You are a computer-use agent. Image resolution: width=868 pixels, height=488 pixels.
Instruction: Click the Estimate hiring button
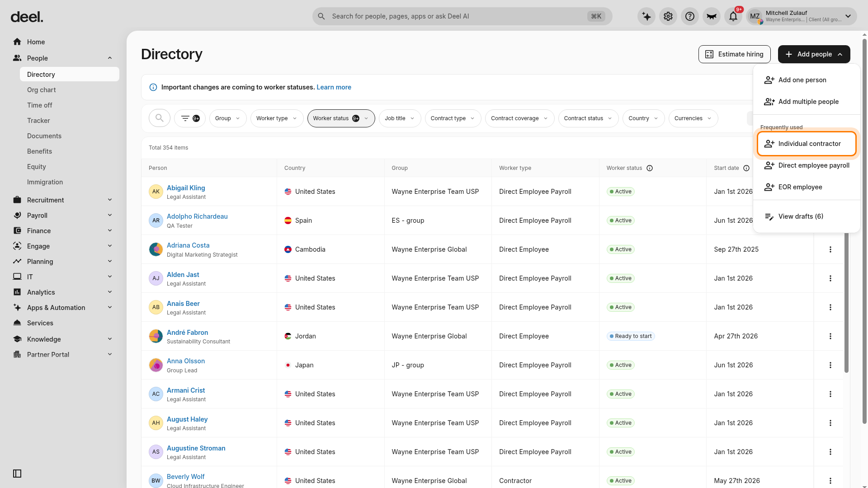(735, 54)
